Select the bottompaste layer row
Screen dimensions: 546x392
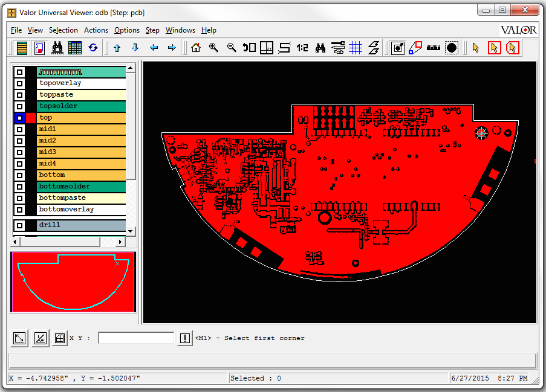click(81, 198)
